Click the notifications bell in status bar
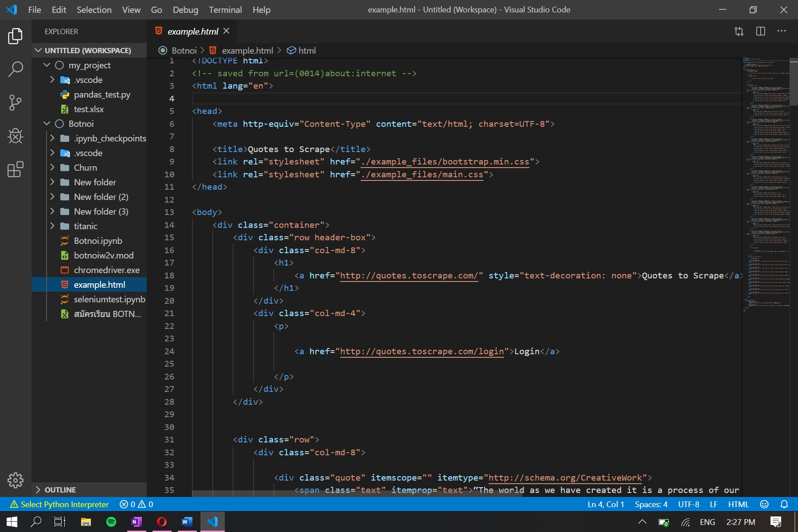798x532 pixels. (784, 504)
